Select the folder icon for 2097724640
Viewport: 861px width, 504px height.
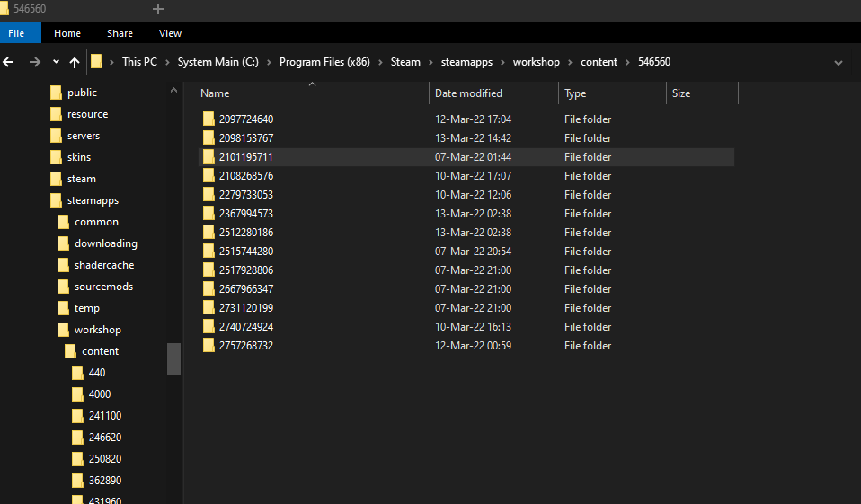(x=209, y=119)
